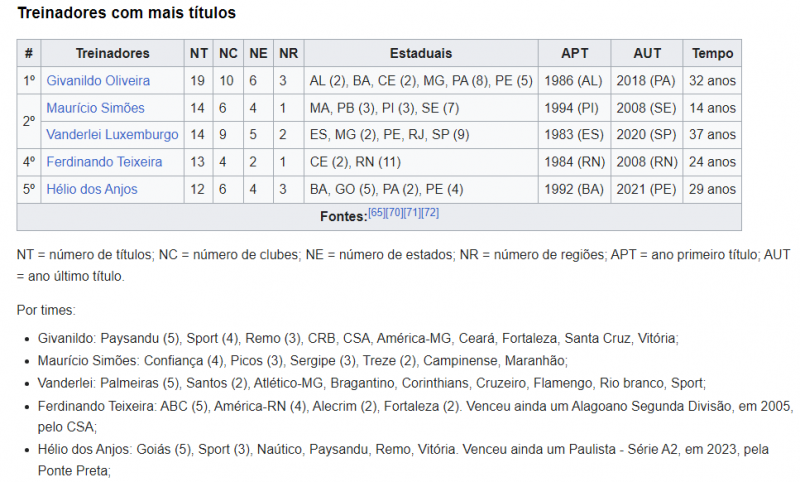Open the Givanildo Oliveira link
Image resolution: width=800 pixels, height=482 pixels.
coord(98,80)
